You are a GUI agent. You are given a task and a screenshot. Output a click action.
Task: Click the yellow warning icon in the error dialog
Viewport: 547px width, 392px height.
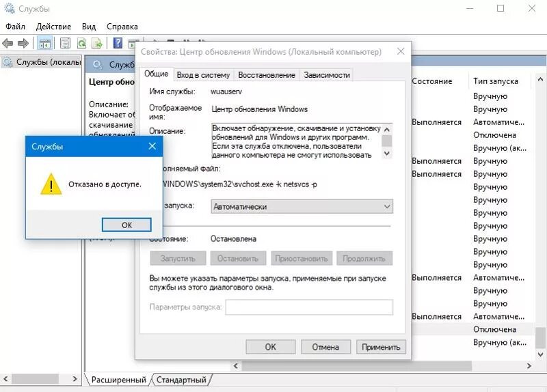coord(51,184)
